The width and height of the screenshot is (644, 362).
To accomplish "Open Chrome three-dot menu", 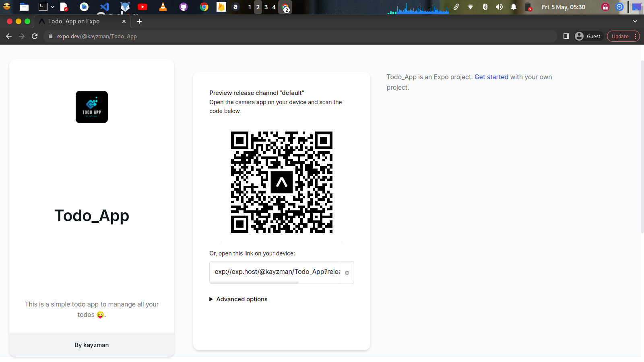I will pos(636,36).
